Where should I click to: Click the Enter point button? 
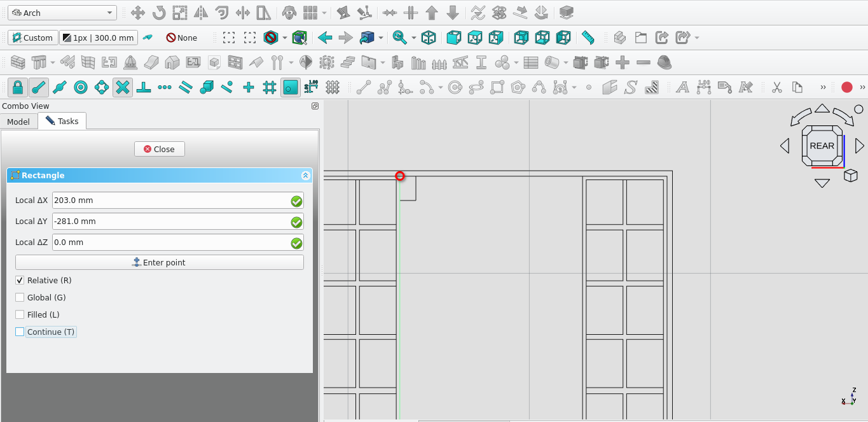pyautogui.click(x=159, y=262)
